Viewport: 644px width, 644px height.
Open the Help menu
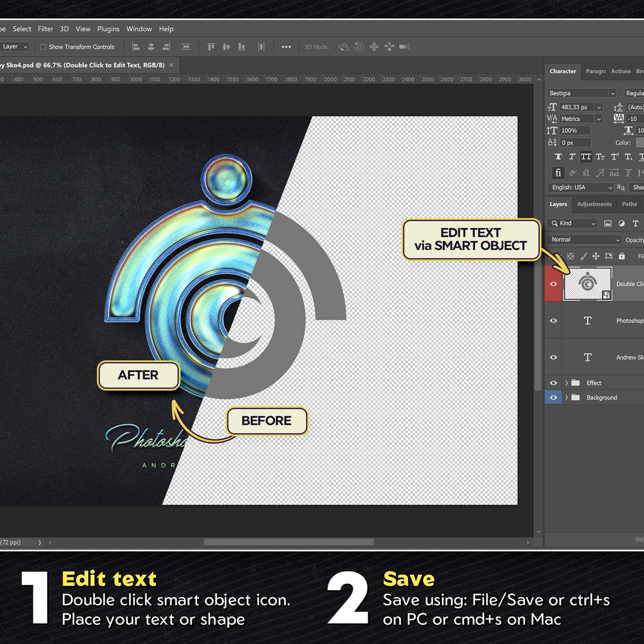(x=166, y=29)
